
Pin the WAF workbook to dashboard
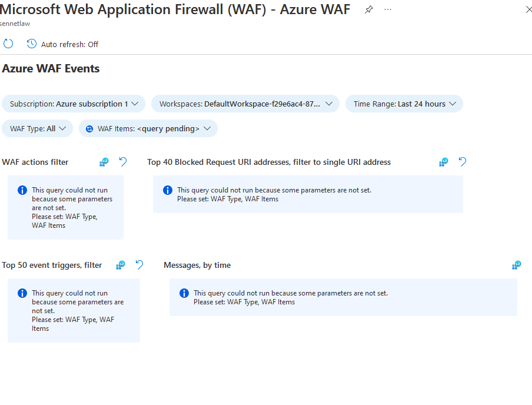[x=369, y=9]
